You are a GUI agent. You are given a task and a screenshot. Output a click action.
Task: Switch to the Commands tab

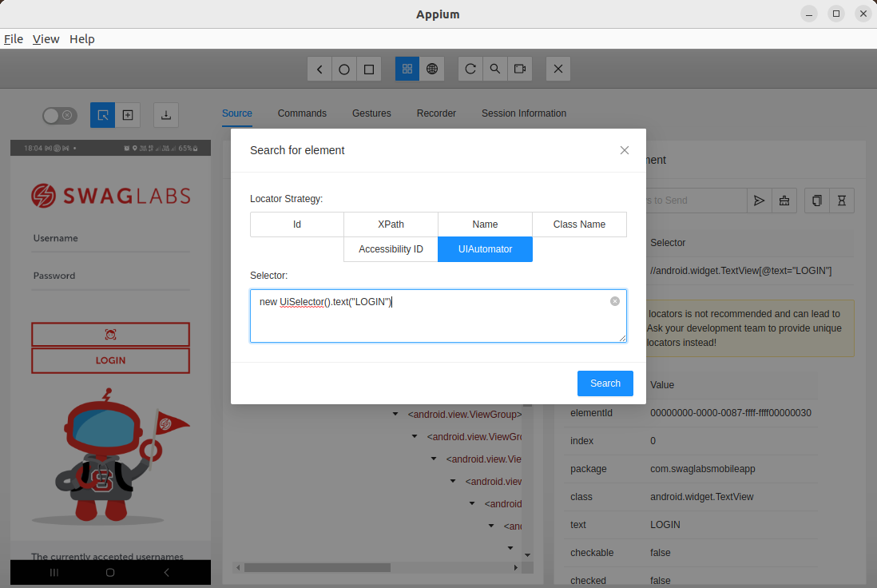[302, 113]
